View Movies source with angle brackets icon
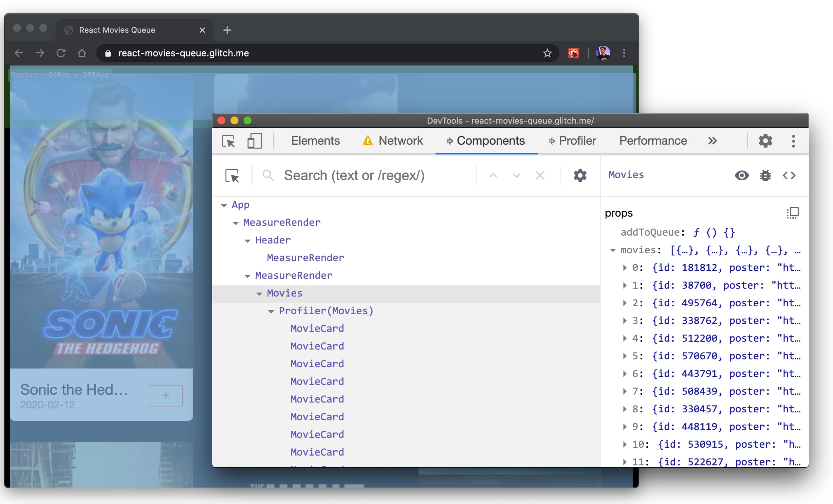The width and height of the screenshot is (833, 504). coord(789,175)
